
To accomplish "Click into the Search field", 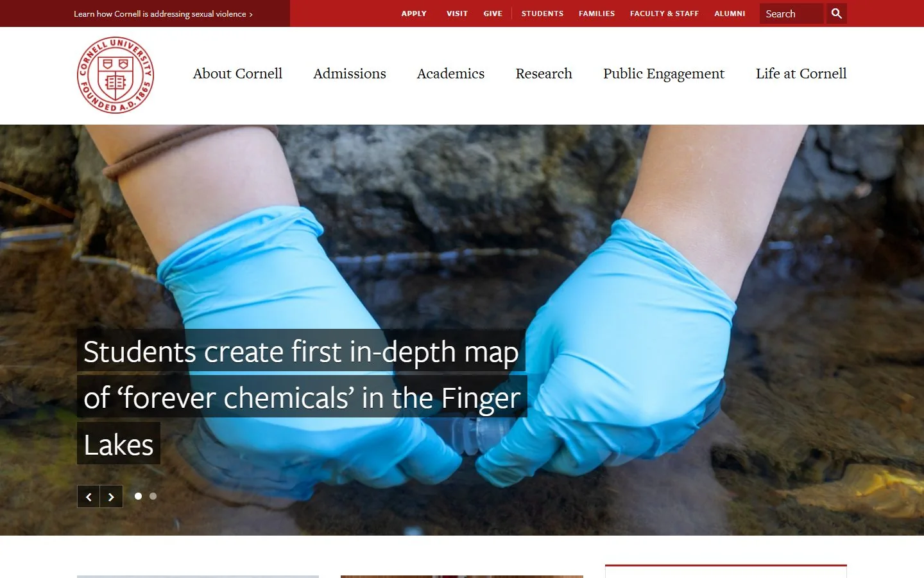I will tap(792, 13).
